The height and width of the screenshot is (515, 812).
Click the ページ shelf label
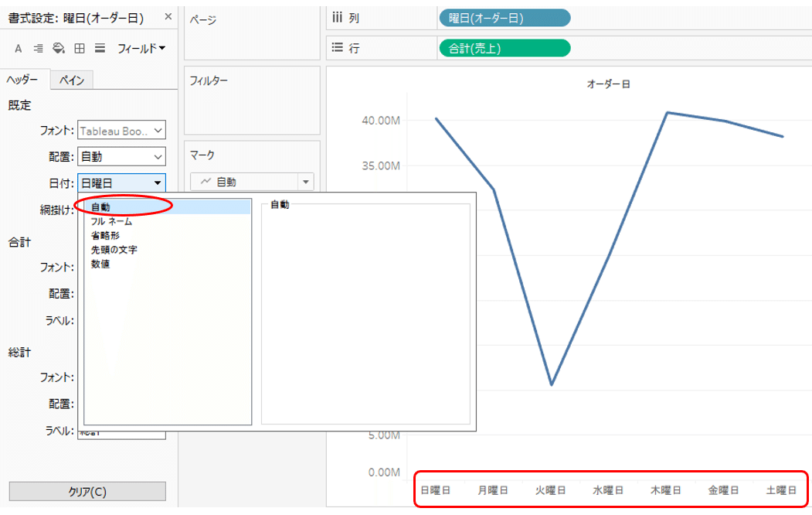(x=203, y=20)
